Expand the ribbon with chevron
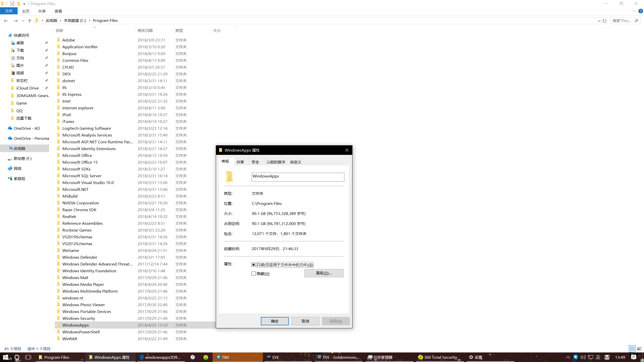Viewport: 644px width, 362px height. click(x=634, y=11)
